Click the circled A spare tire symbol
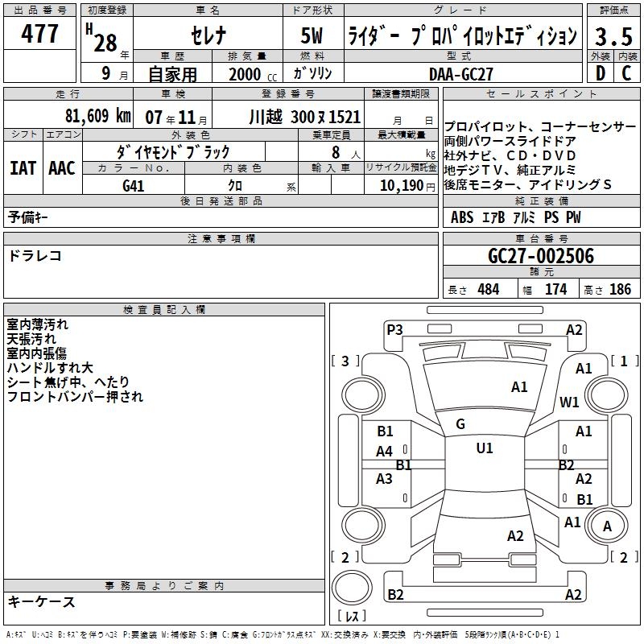Screen dimensions: 644x644 point(607,526)
